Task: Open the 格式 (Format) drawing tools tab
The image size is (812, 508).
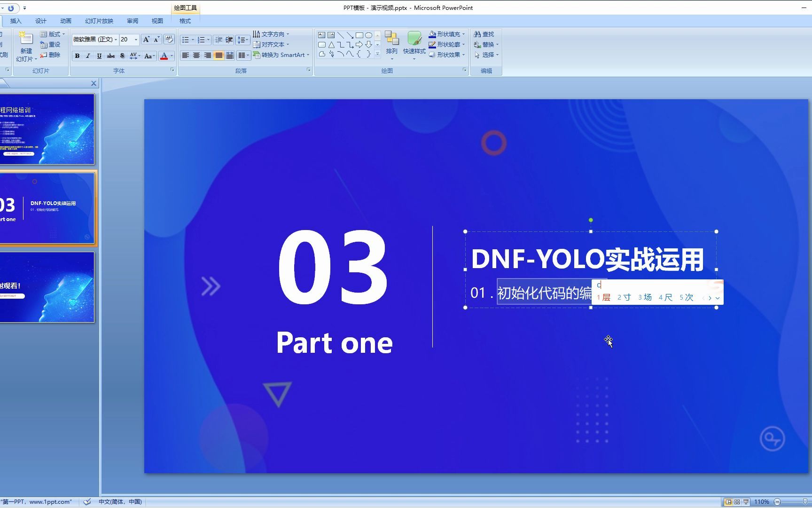Action: click(x=185, y=21)
